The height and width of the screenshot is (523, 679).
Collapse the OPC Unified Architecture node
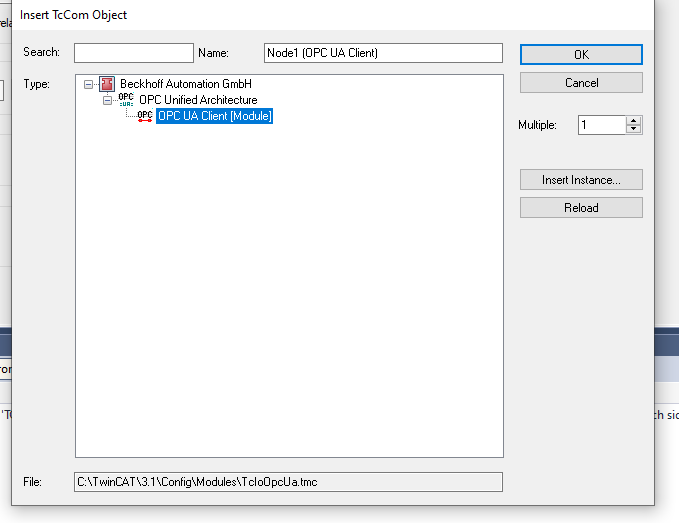(x=107, y=100)
